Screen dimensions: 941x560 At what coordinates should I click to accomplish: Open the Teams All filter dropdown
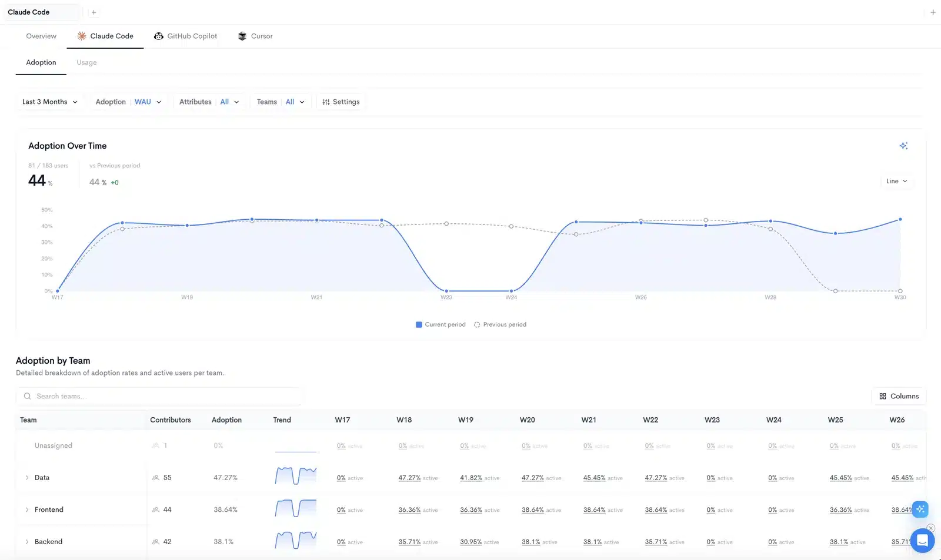(281, 102)
